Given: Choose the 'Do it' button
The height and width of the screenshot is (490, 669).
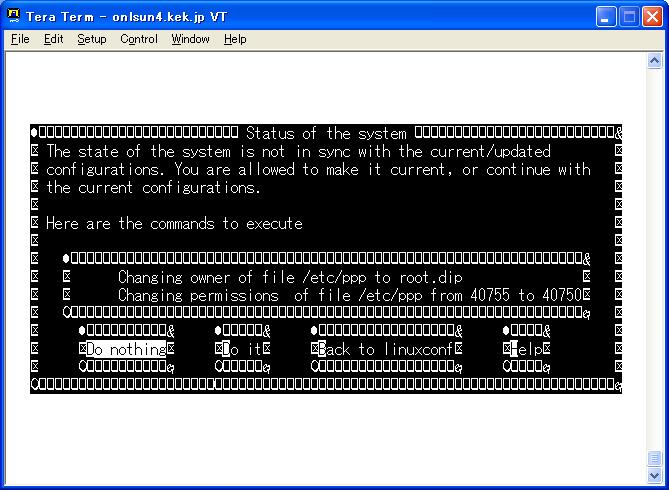Looking at the screenshot, I should (x=242, y=350).
